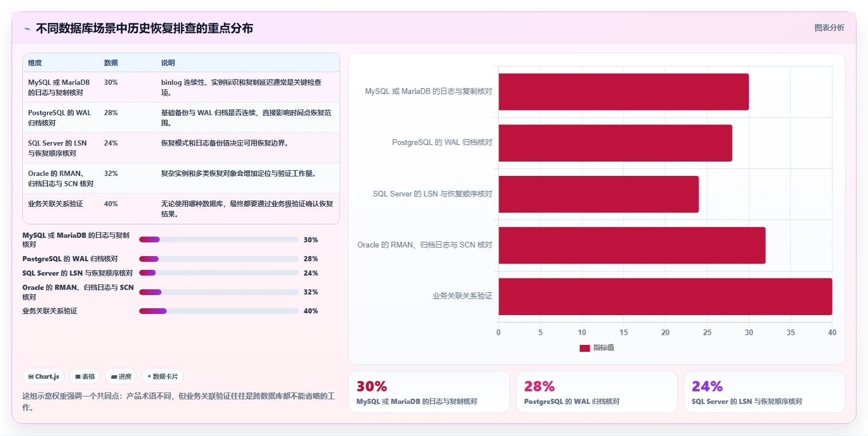Click the binlog 连续性 description cell
Image resolution: width=868 pixels, height=436 pixels.
(x=247, y=87)
